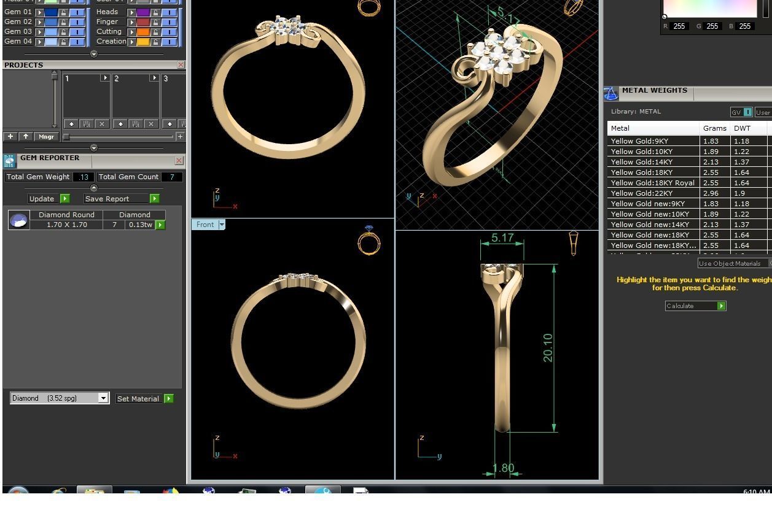Click the Gem Reporter panel icon

tap(9, 161)
